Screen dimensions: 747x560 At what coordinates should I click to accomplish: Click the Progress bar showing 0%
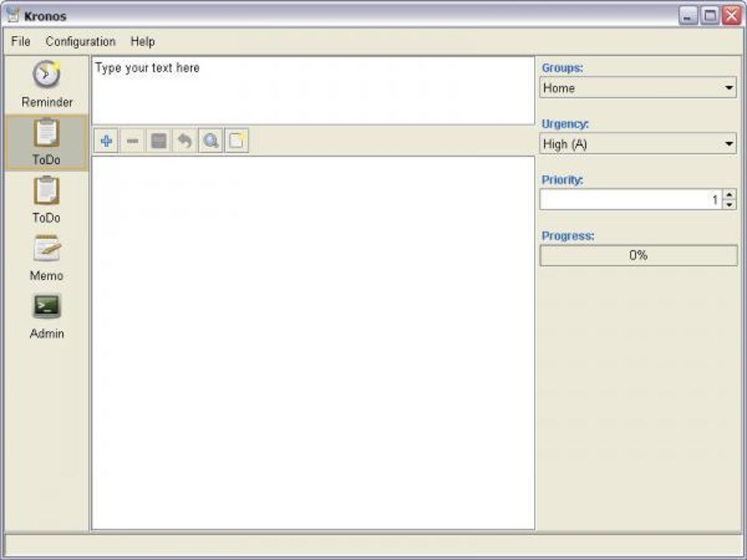[639, 255]
